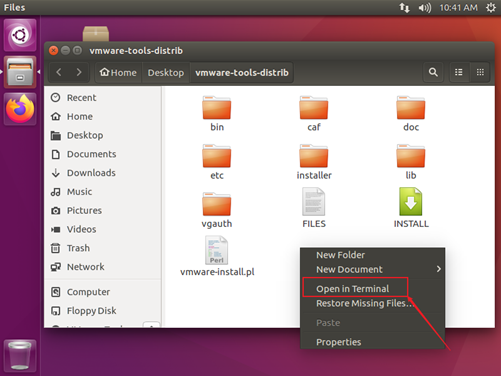The height and width of the screenshot is (376, 501).
Task: Open Floppy Disk in the sidebar
Action: [x=103, y=311]
